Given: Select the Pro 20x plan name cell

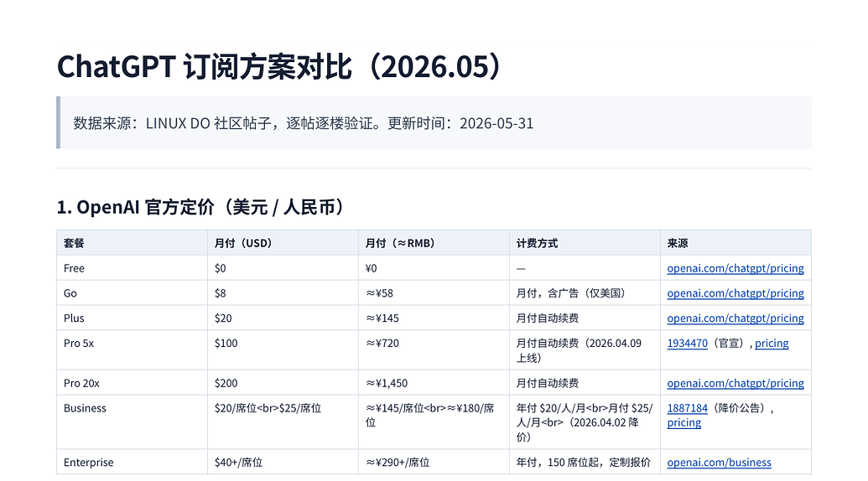Looking at the screenshot, I should 132,383.
